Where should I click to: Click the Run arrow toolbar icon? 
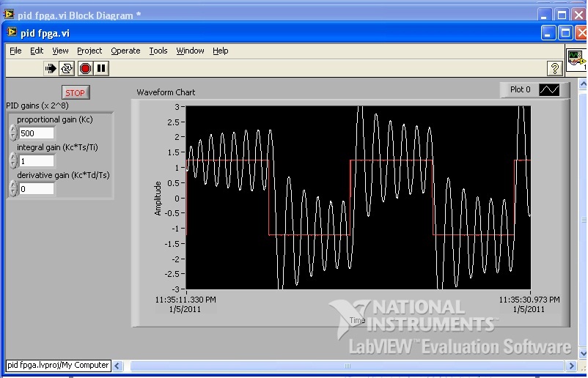pyautogui.click(x=51, y=69)
